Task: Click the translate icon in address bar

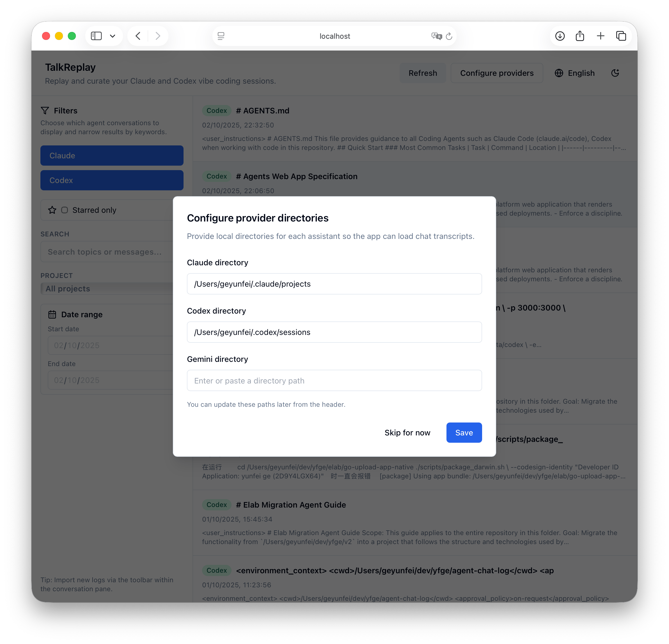Action: 436,36
